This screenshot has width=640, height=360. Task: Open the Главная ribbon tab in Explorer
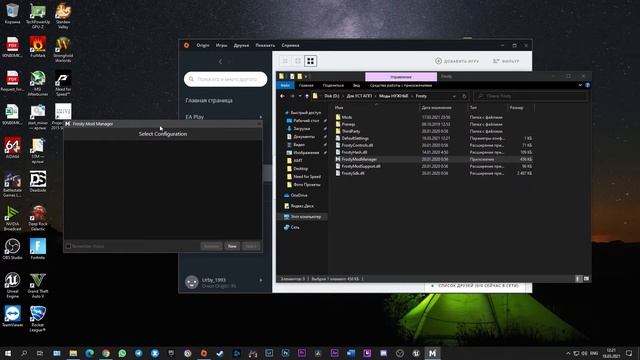click(306, 85)
